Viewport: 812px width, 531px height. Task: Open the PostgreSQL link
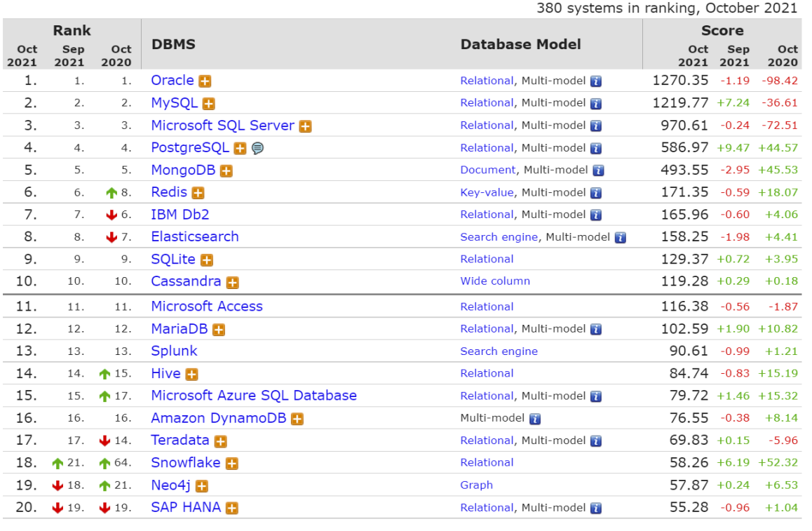(190, 147)
